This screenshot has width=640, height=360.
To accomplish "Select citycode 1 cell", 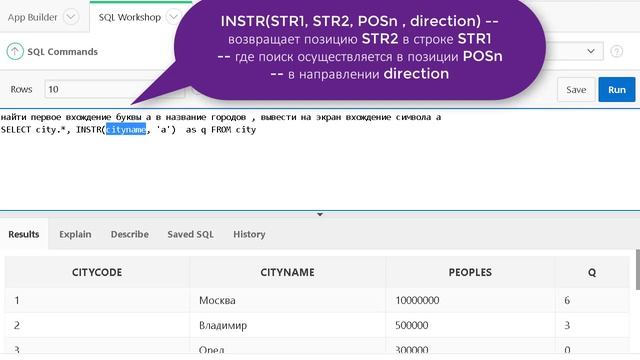I will tap(97, 300).
